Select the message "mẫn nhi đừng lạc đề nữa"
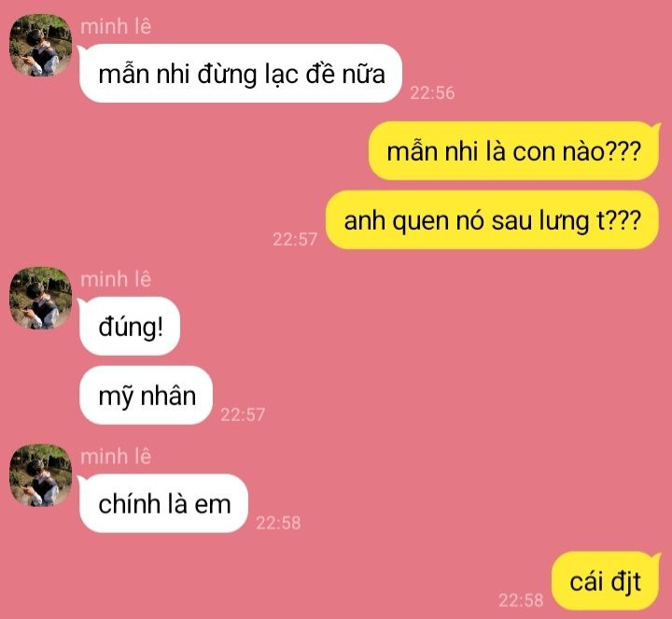This screenshot has width=672, height=619. point(241,74)
